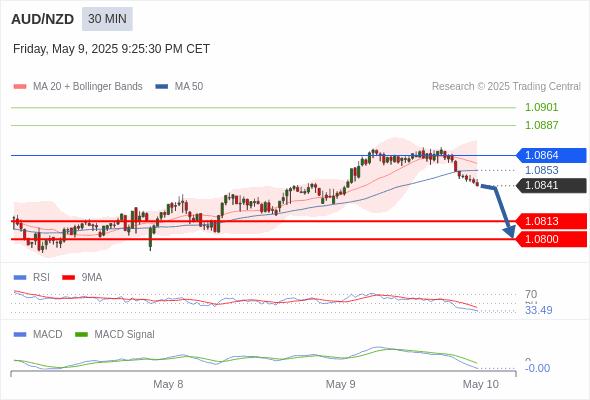
Task: Click the MACD blue legend swatch
Action: [20, 335]
